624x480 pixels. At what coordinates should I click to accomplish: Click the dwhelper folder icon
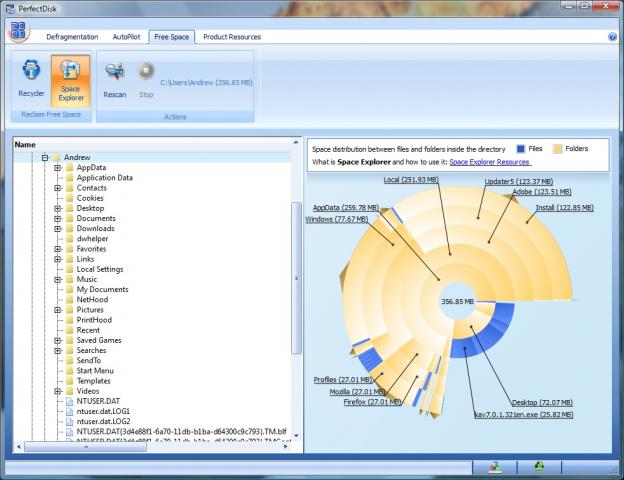(70, 238)
